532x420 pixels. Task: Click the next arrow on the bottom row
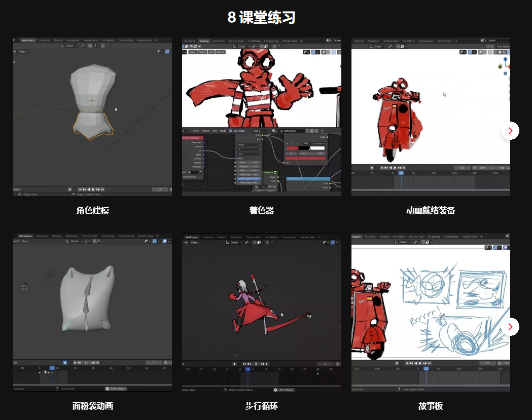click(x=510, y=327)
